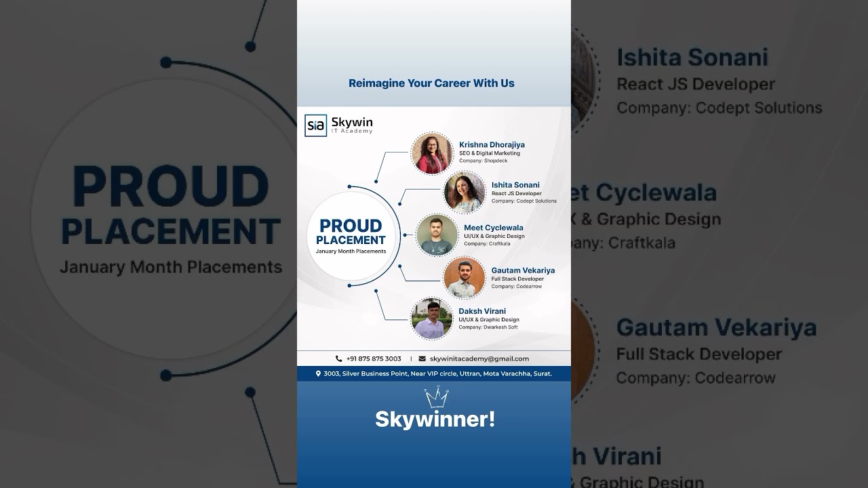Image resolution: width=868 pixels, height=488 pixels.
Task: Select small "Ishita Sonani" name in center poster
Action: pyautogui.click(x=515, y=184)
